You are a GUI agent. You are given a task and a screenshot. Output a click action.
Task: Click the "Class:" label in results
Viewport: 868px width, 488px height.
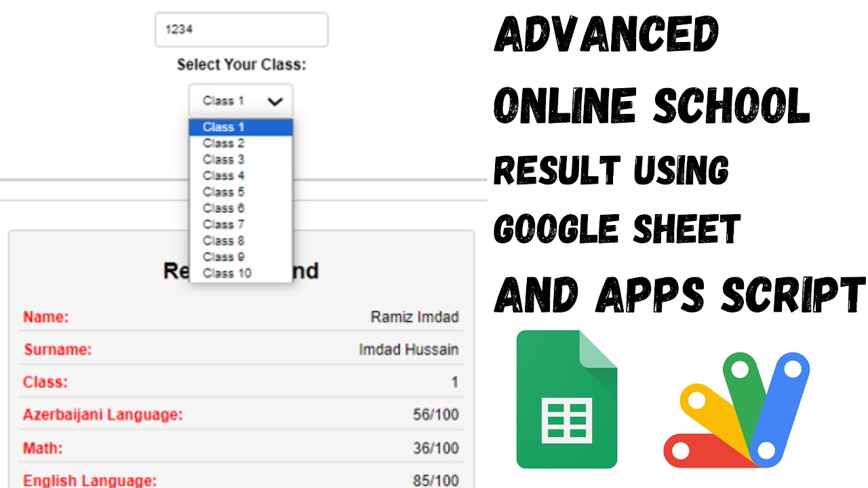click(x=45, y=382)
